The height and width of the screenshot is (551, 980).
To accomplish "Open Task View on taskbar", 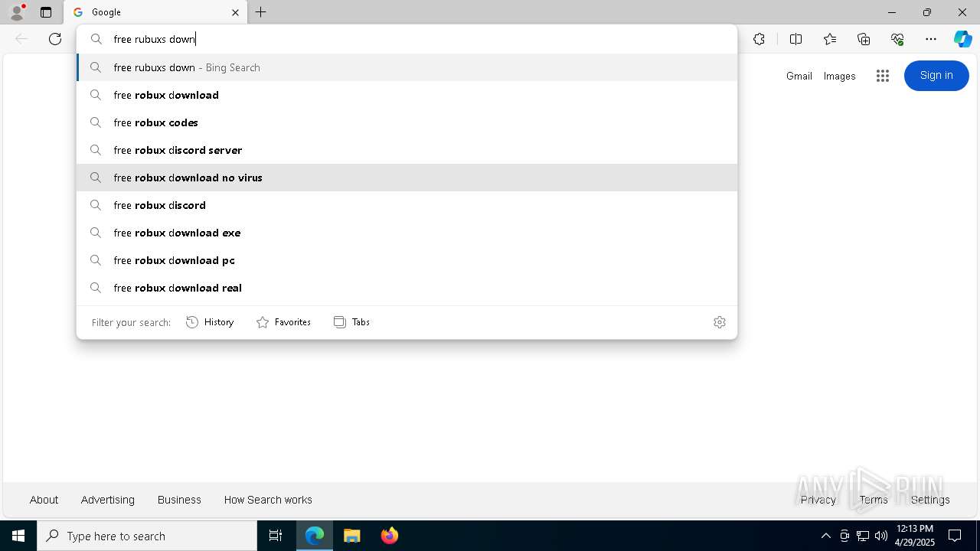I will coord(276,536).
